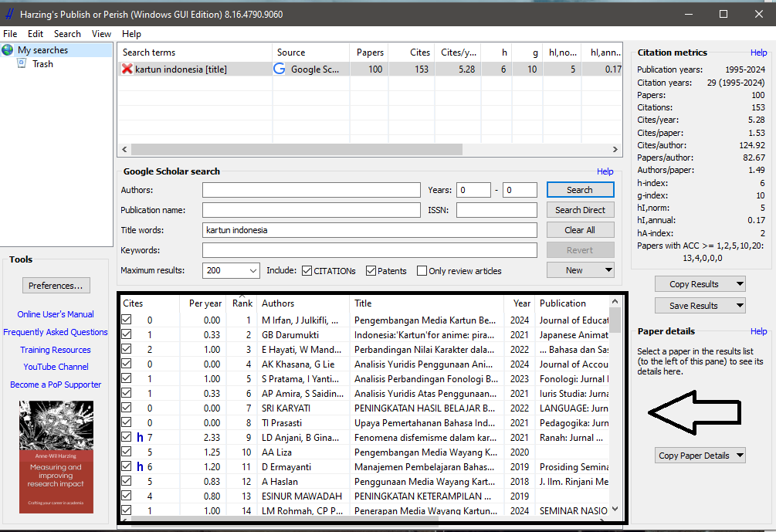
Task: Uncheck the AK Khasana, G Lie paper checkbox
Action: pyautogui.click(x=127, y=364)
